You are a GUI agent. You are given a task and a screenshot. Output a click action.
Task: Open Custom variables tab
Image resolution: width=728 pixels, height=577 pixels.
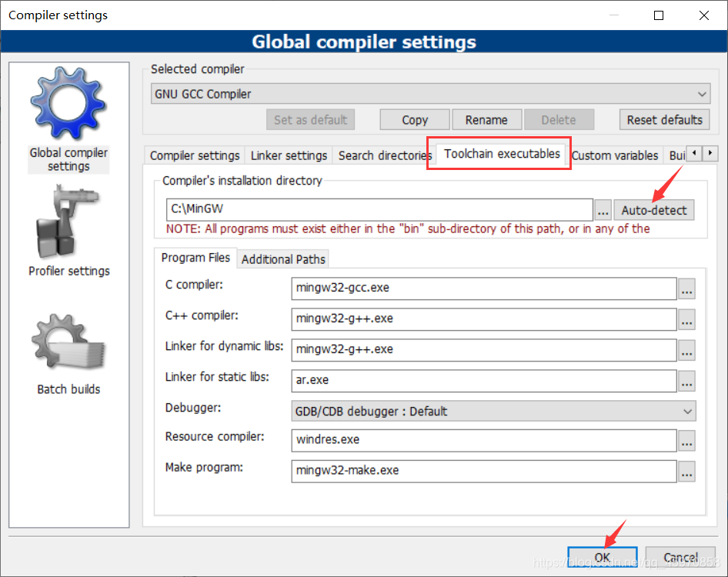click(x=615, y=155)
